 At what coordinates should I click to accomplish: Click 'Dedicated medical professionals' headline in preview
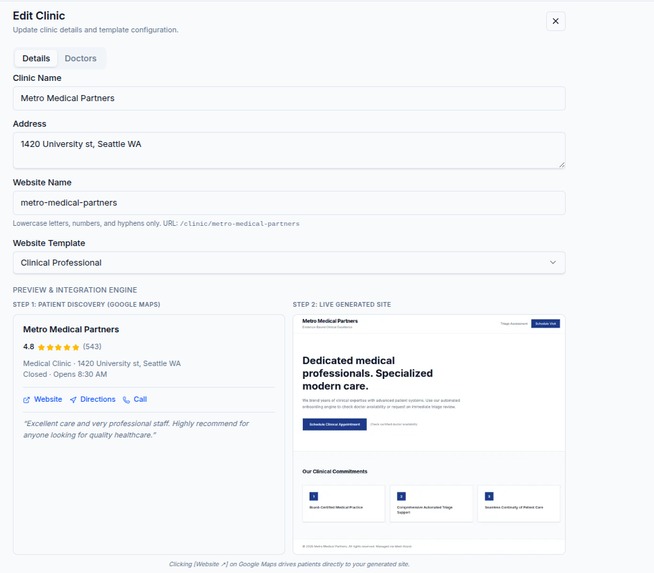coord(367,373)
